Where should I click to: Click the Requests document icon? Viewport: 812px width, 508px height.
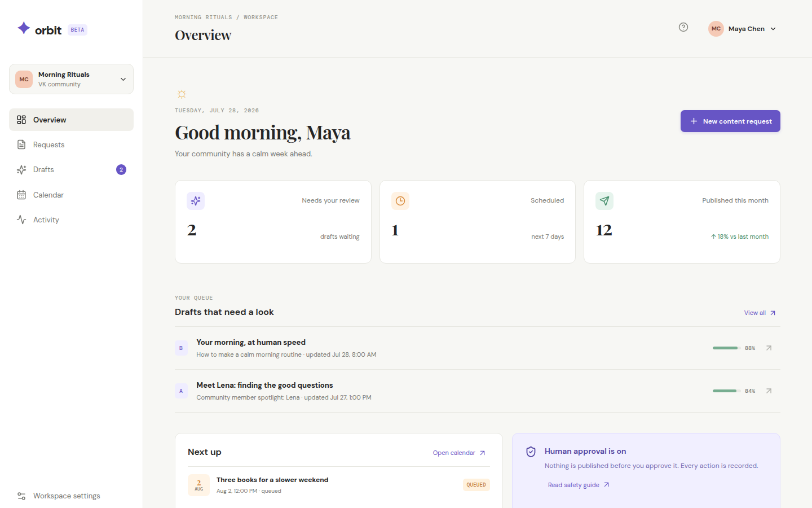coord(21,144)
